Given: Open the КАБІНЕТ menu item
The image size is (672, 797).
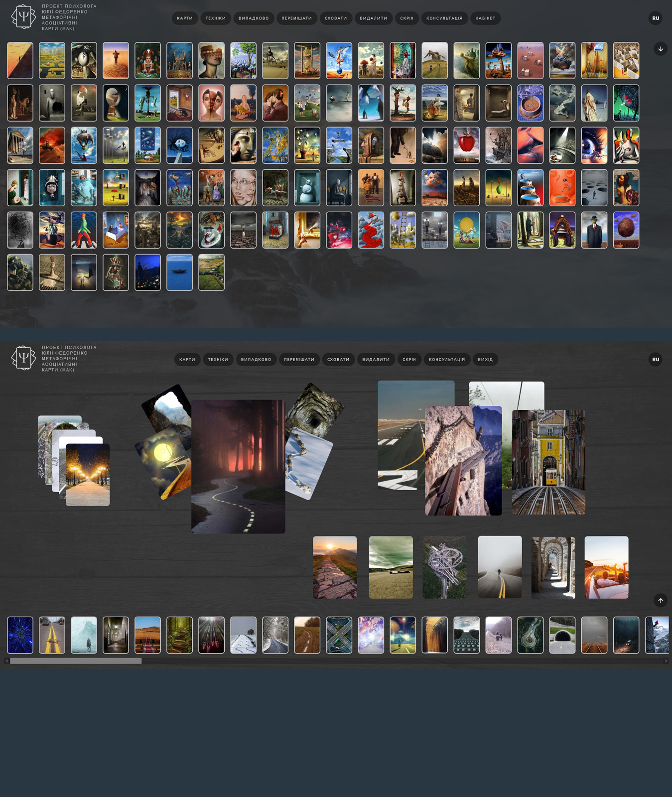Looking at the screenshot, I should pyautogui.click(x=485, y=18).
